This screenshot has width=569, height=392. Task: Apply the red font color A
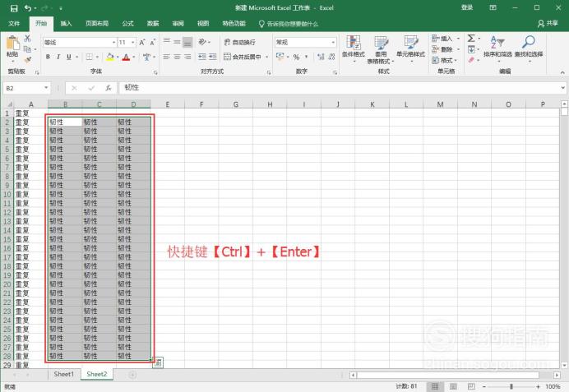(x=126, y=57)
